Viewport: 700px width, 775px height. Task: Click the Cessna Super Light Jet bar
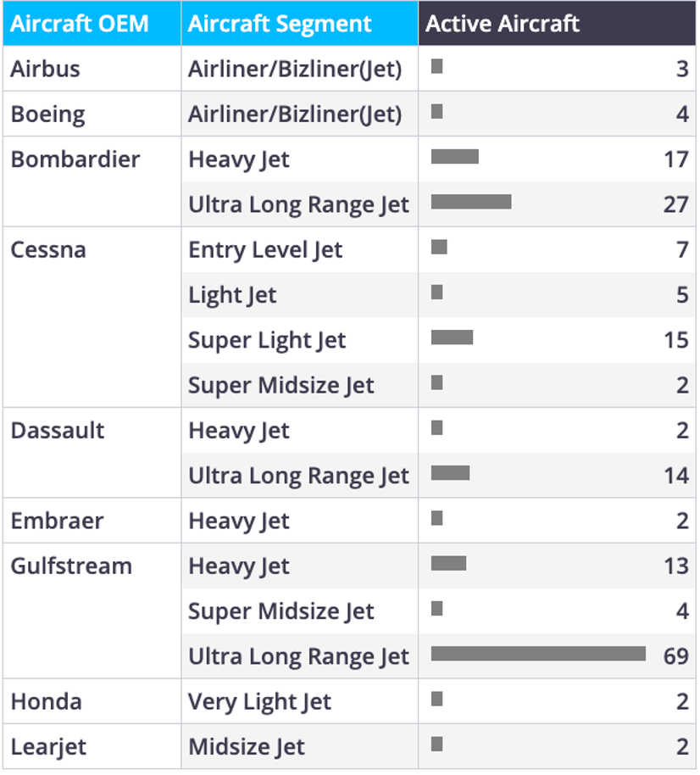coord(452,337)
